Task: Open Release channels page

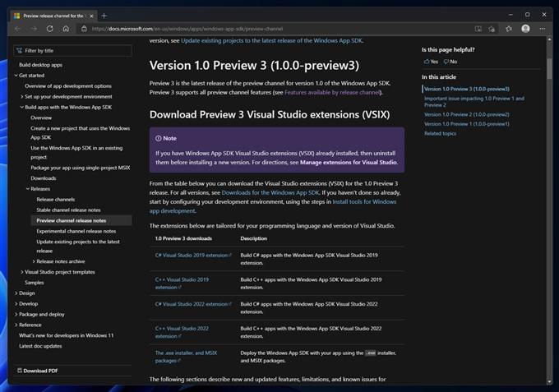Action: [56, 199]
